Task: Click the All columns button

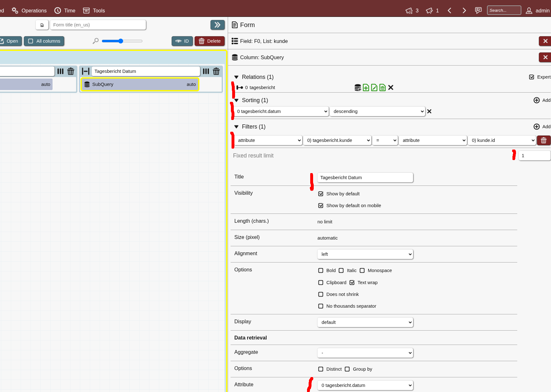Action: (x=44, y=41)
